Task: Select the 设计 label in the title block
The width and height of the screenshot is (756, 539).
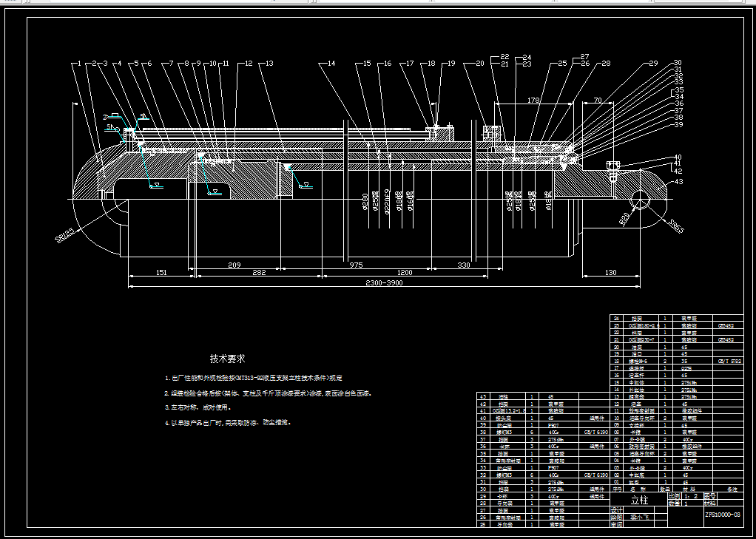Action: 617,510
